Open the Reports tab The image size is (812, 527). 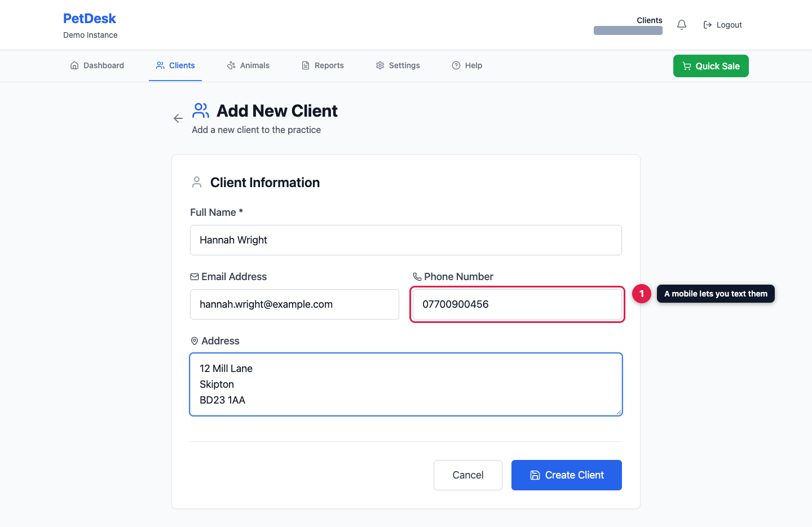(x=323, y=65)
